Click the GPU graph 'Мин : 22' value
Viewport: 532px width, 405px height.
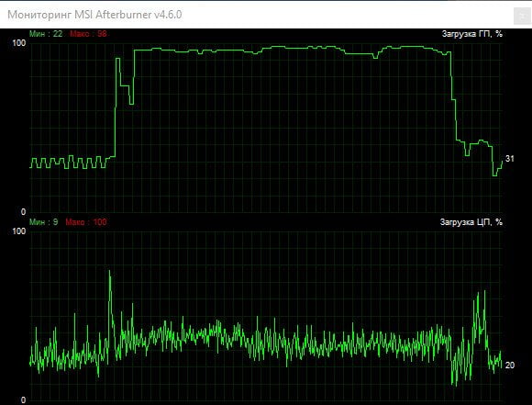click(46, 34)
